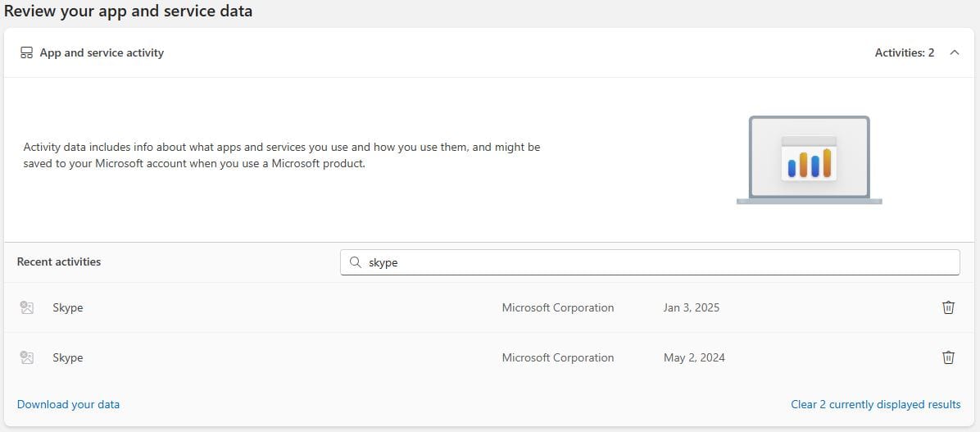The image size is (980, 432).
Task: Open Download your data link
Action: (68, 404)
